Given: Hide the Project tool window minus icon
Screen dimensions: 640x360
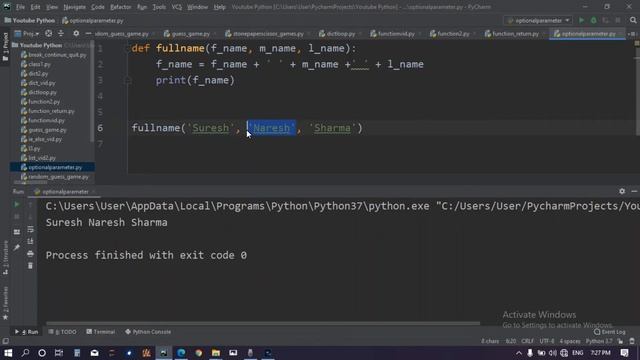Looking at the screenshot, I should [x=88, y=34].
